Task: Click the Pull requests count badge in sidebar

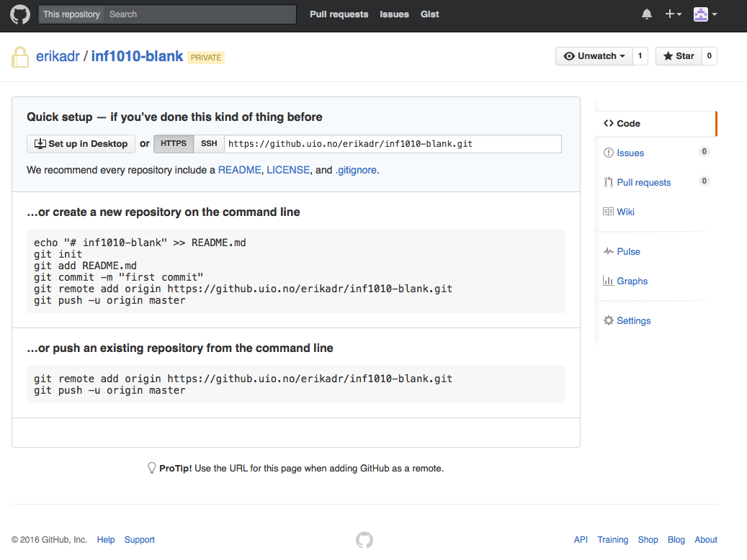Action: [704, 181]
